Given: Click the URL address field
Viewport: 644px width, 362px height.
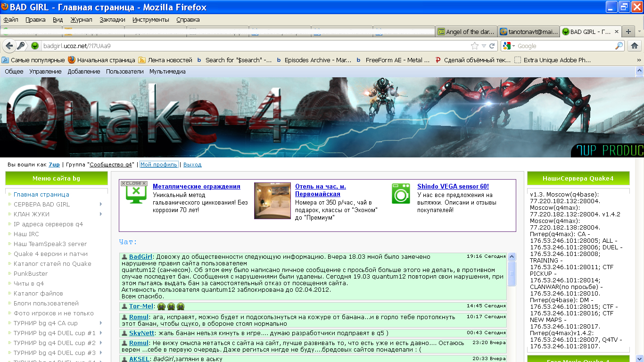Looking at the screenshot, I should 255,46.
